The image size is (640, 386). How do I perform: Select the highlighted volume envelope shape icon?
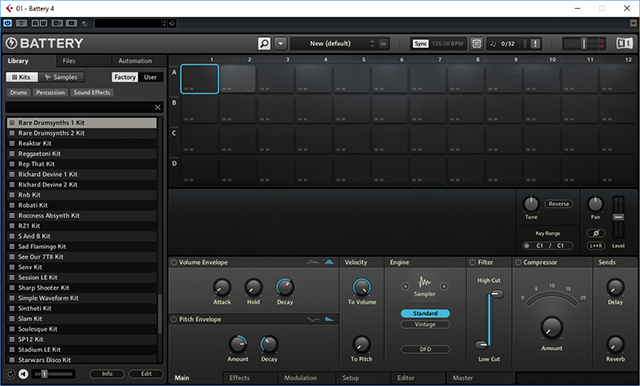point(329,262)
